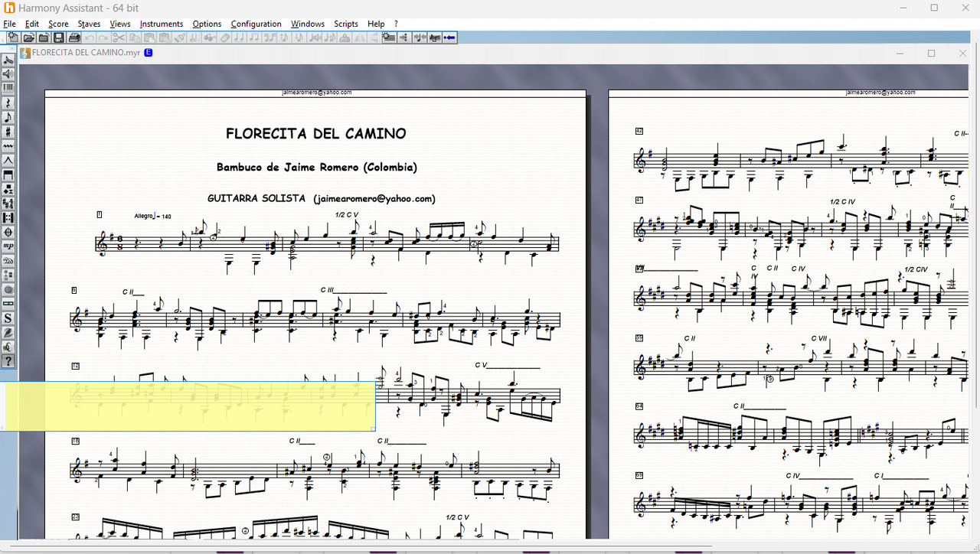Open the Instruments menu
The width and height of the screenshot is (980, 554).
161,24
